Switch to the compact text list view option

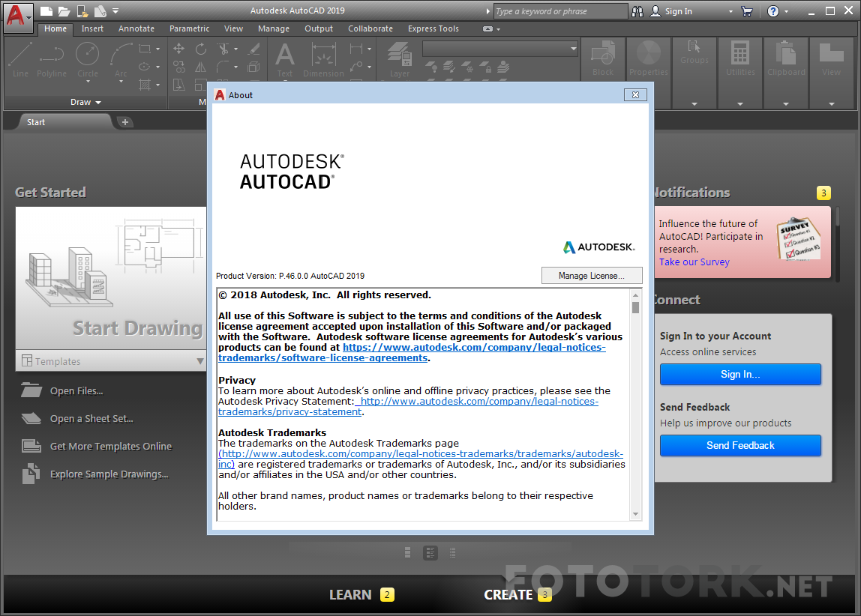coord(452,553)
